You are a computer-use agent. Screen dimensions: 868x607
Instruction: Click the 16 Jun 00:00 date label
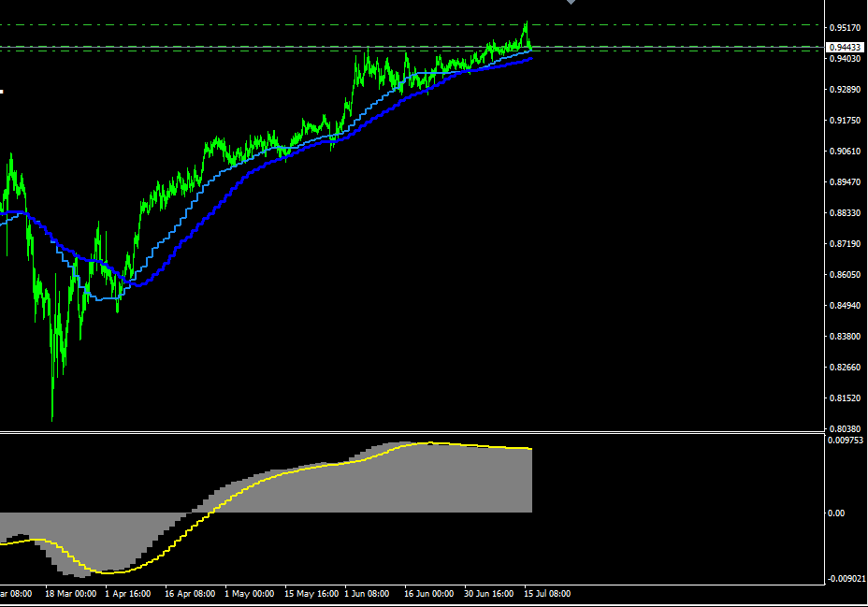428,594
